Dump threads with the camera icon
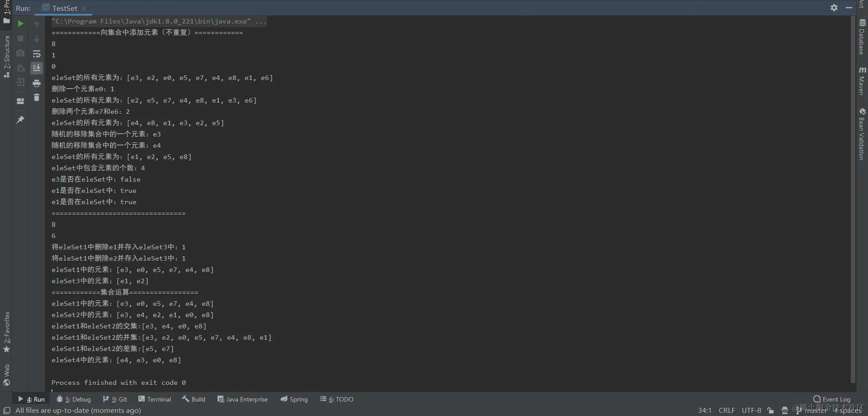868x416 pixels. (20, 53)
